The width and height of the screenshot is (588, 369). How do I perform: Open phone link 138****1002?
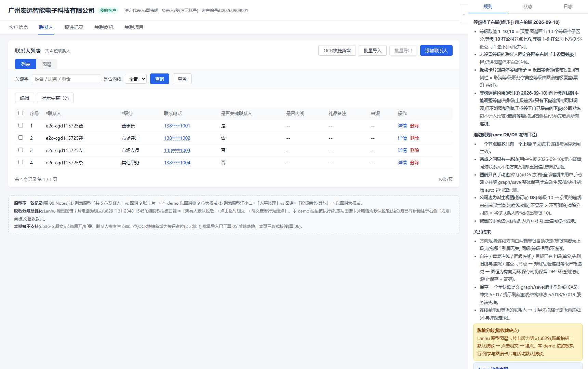[x=177, y=138]
